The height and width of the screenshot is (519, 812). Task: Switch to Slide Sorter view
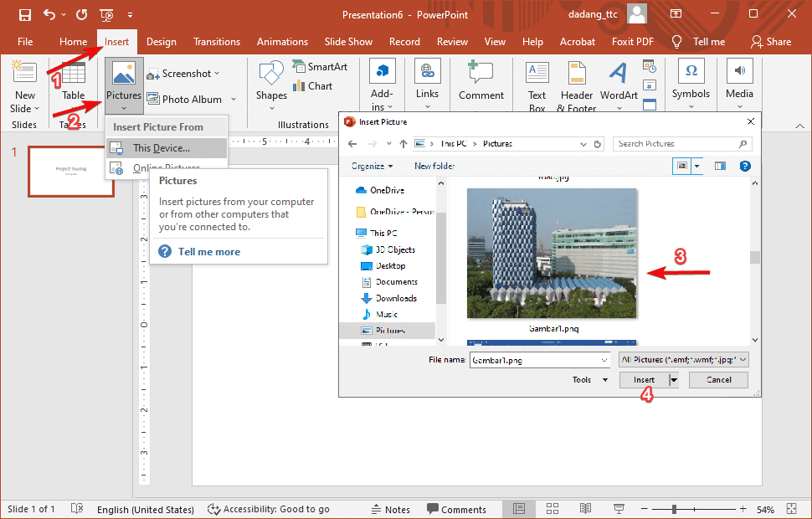[552, 508]
